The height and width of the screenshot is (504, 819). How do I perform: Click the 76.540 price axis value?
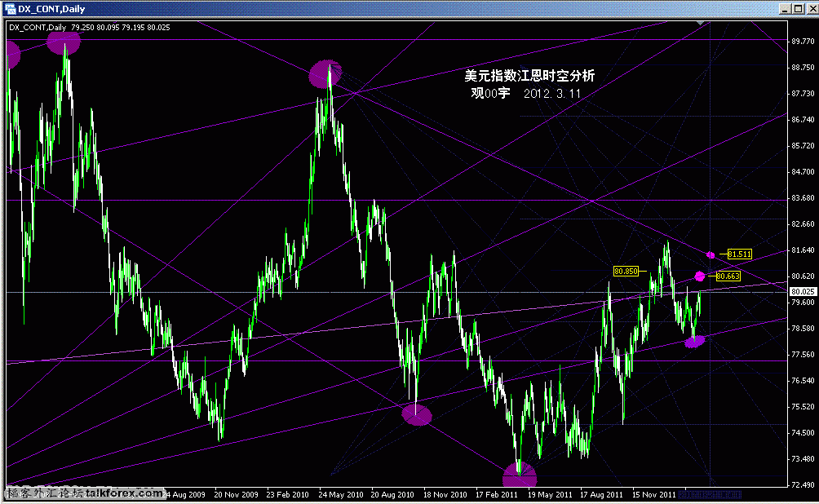[x=804, y=381]
